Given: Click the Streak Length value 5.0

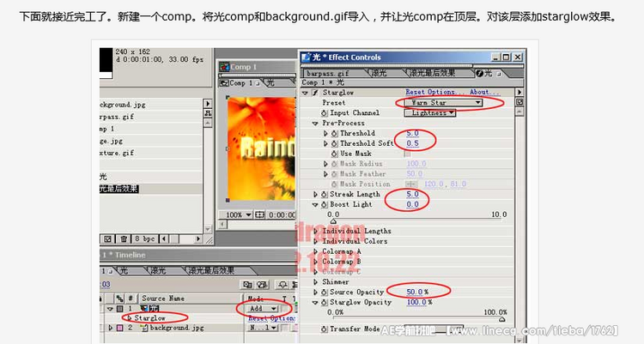Looking at the screenshot, I should 412,194.
